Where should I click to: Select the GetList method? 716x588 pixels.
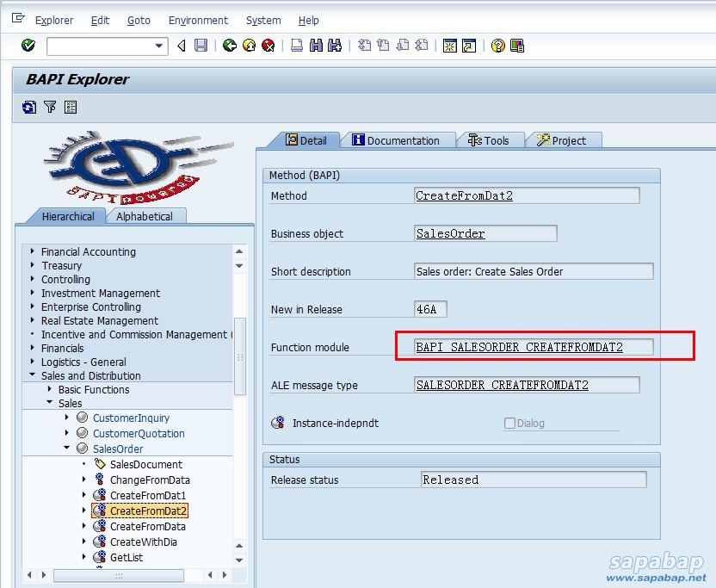(127, 558)
